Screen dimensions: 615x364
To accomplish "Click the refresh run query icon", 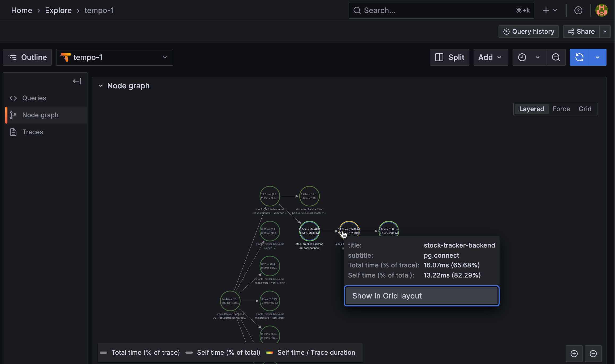I will 579,57.
